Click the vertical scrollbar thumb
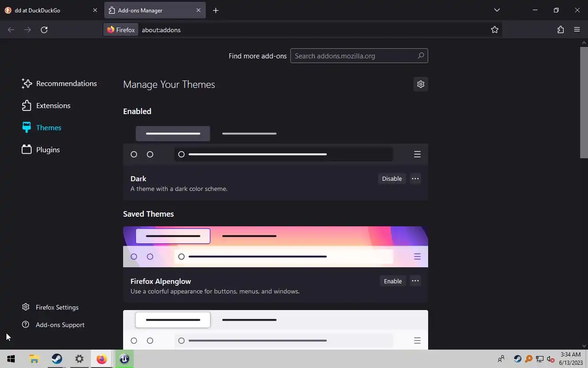This screenshot has height=368, width=588. (584, 102)
